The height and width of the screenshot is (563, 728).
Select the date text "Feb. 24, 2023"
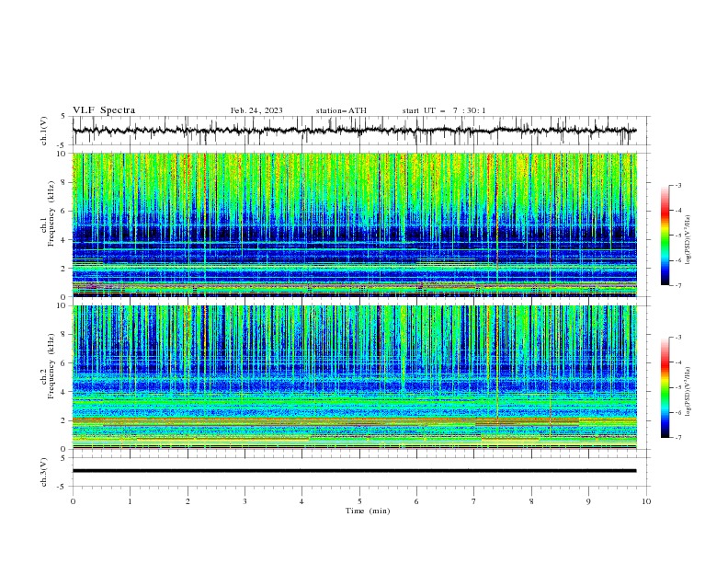click(x=256, y=110)
